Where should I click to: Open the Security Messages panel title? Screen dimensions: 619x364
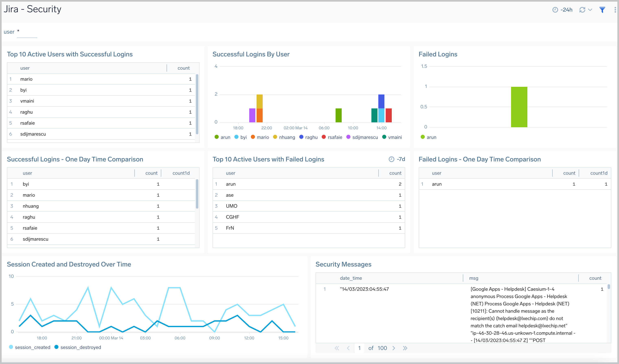343,264
